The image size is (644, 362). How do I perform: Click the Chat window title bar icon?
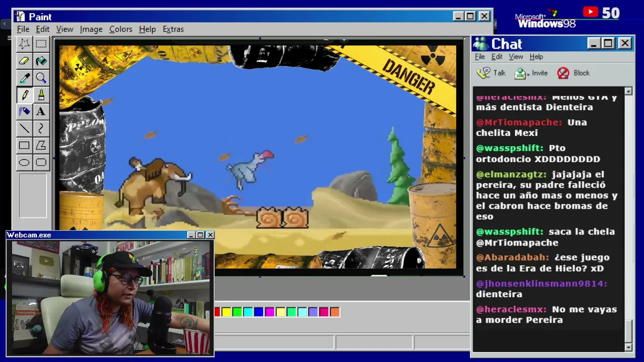[481, 44]
